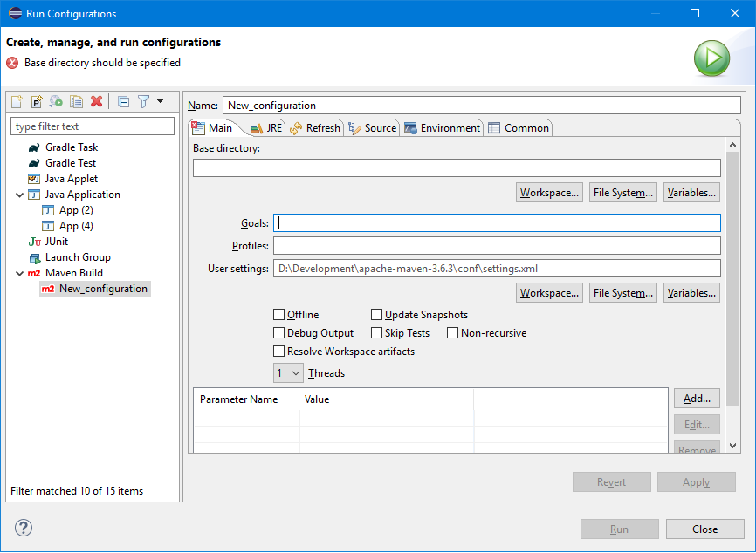The width and height of the screenshot is (756, 553).
Task: Enable Resolve Workspace artifacts checkbox
Action: [278, 352]
